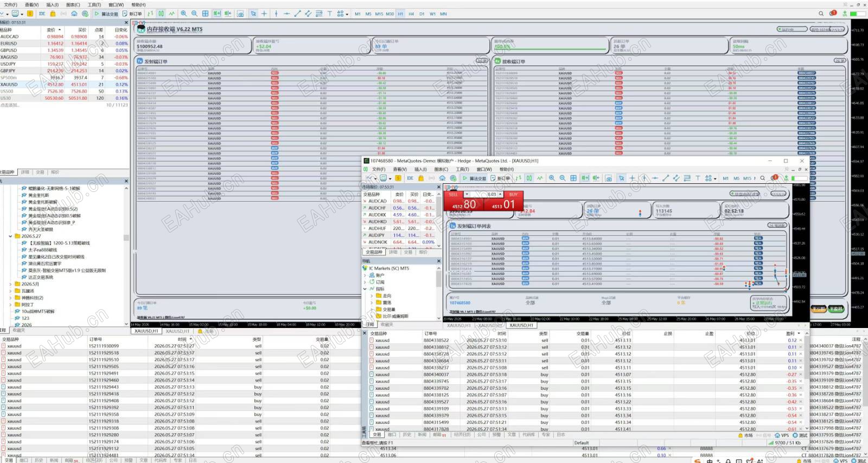Click the candlestick chart type icon in back window

[x=161, y=14]
